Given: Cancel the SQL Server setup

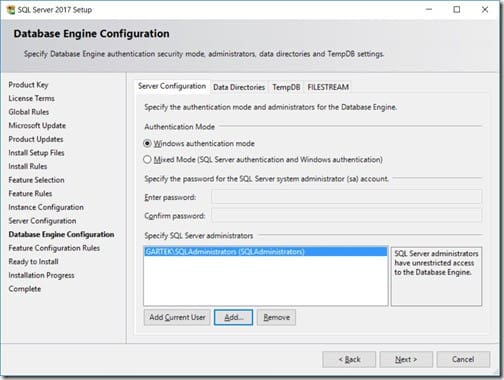Looking at the screenshot, I should pyautogui.click(x=463, y=360).
